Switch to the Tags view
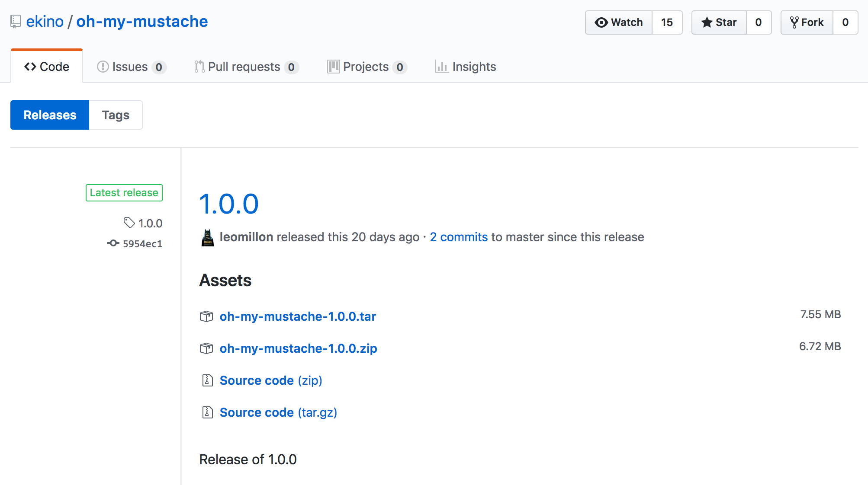Screen dimensions: 868x485 116,115
